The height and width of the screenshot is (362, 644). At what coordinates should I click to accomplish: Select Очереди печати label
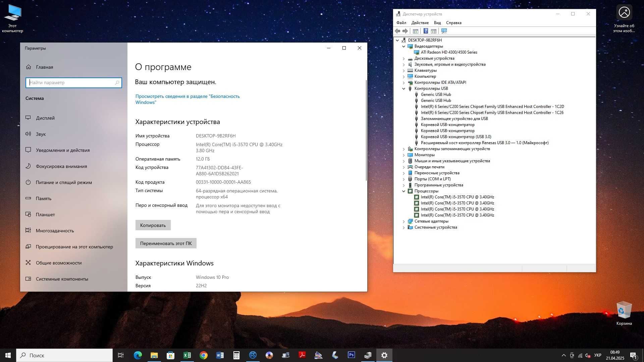pos(429,167)
